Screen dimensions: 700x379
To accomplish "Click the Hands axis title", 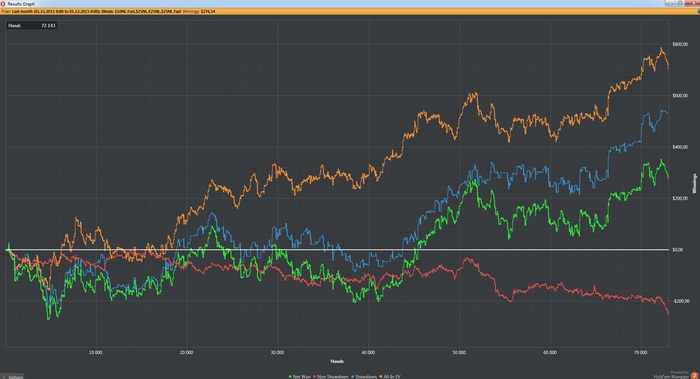I will [337, 361].
